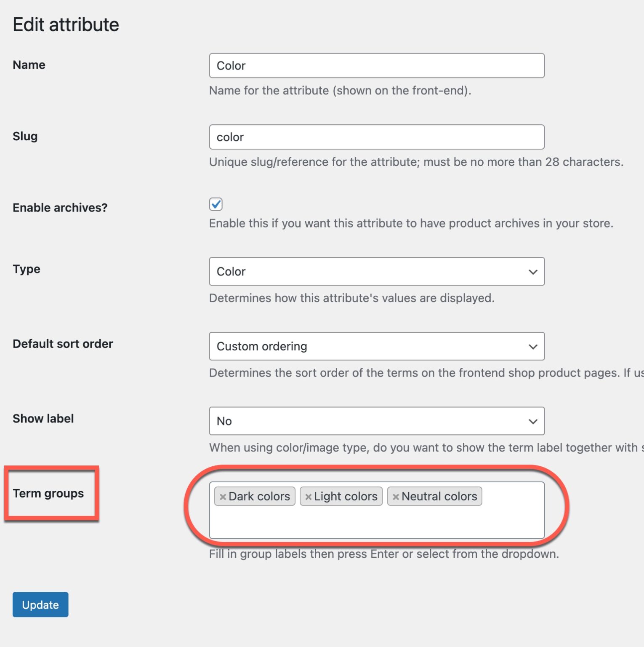This screenshot has height=647, width=644.
Task: Remove the Neutral colors term group
Action: pos(396,496)
